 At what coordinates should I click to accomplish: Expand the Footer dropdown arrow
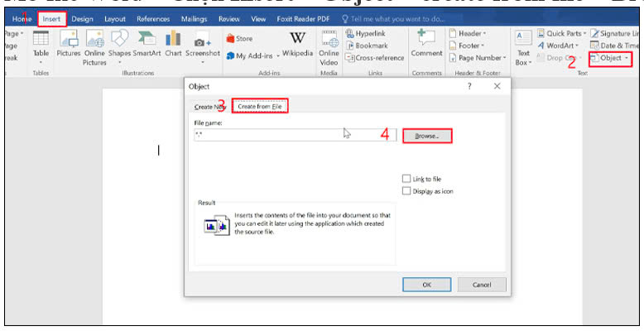483,46
